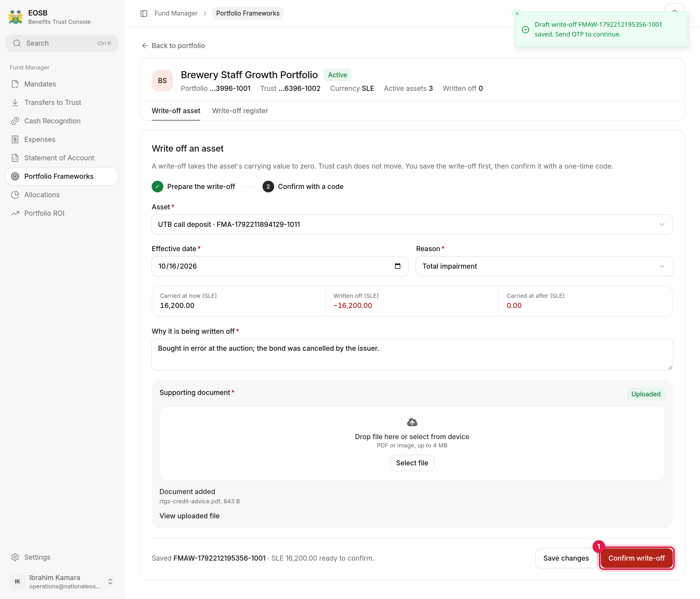Click the Settings gear icon
The width and height of the screenshot is (700, 599).
pos(15,557)
